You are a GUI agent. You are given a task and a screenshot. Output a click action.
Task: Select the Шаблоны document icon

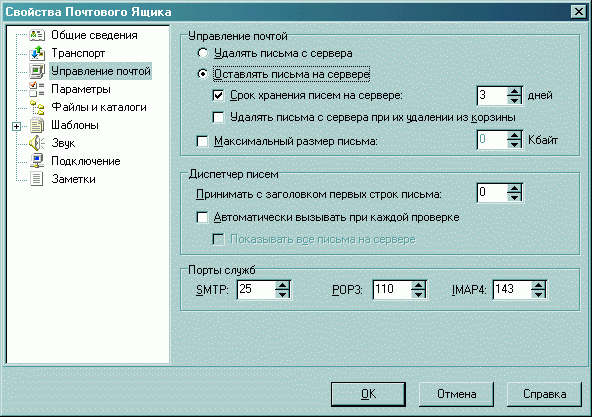click(37, 125)
